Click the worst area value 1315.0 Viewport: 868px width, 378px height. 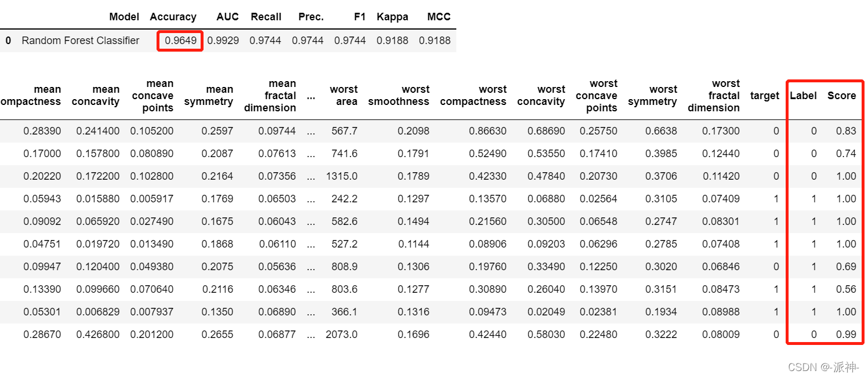342,176
